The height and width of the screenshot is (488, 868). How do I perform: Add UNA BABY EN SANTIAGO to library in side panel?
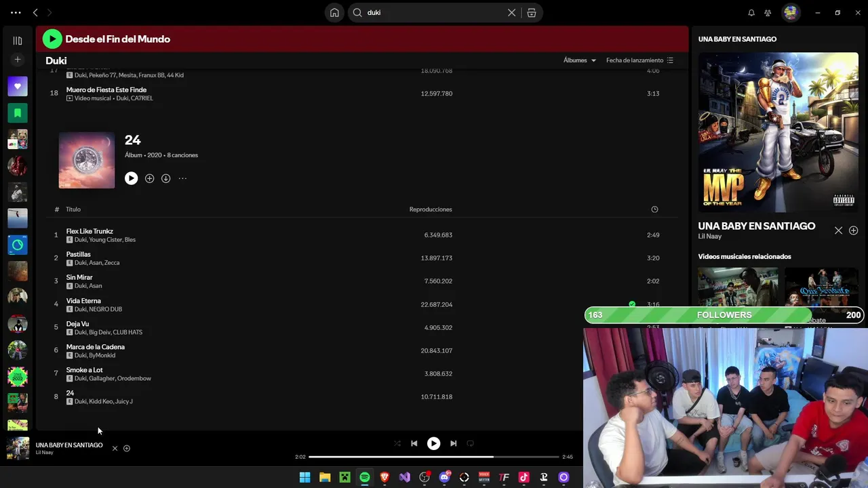pos(854,231)
